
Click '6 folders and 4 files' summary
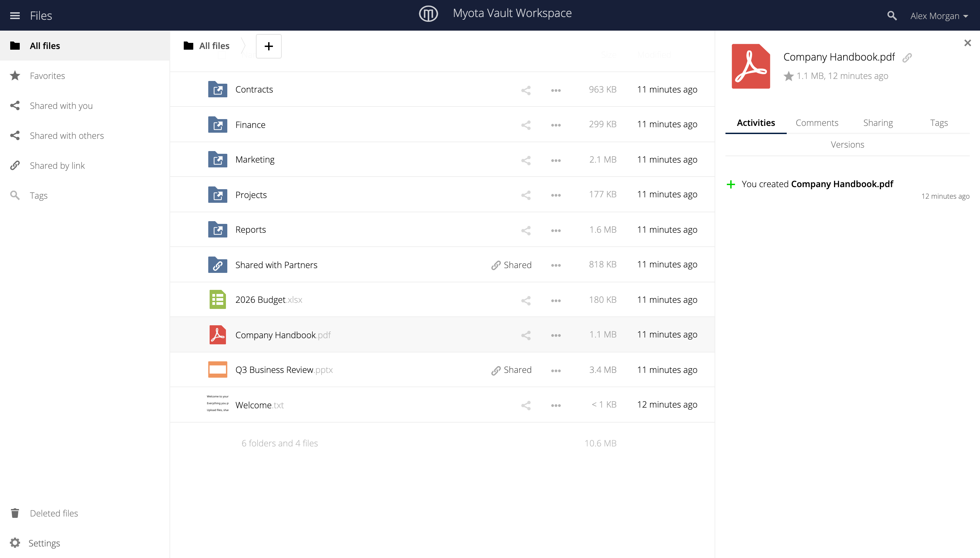[279, 443]
